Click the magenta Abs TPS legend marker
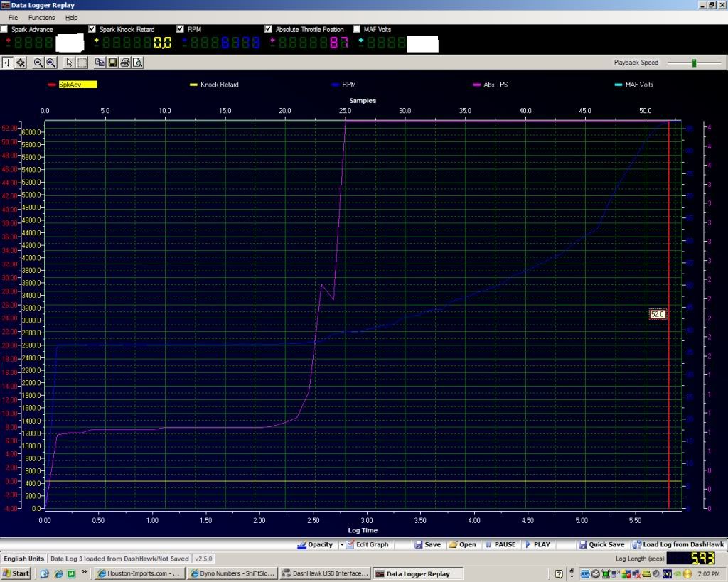This screenshot has width=728, height=582. 477,85
